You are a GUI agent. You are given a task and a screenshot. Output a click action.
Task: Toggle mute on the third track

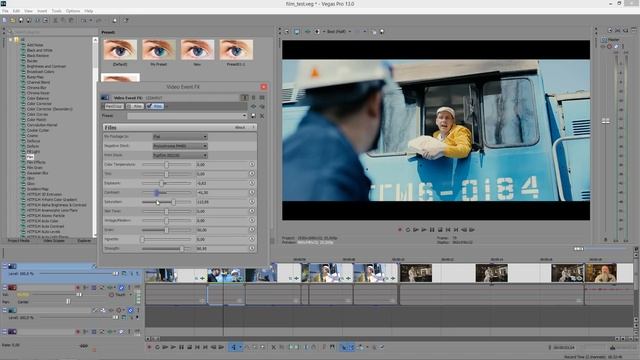pyautogui.click(x=130, y=310)
